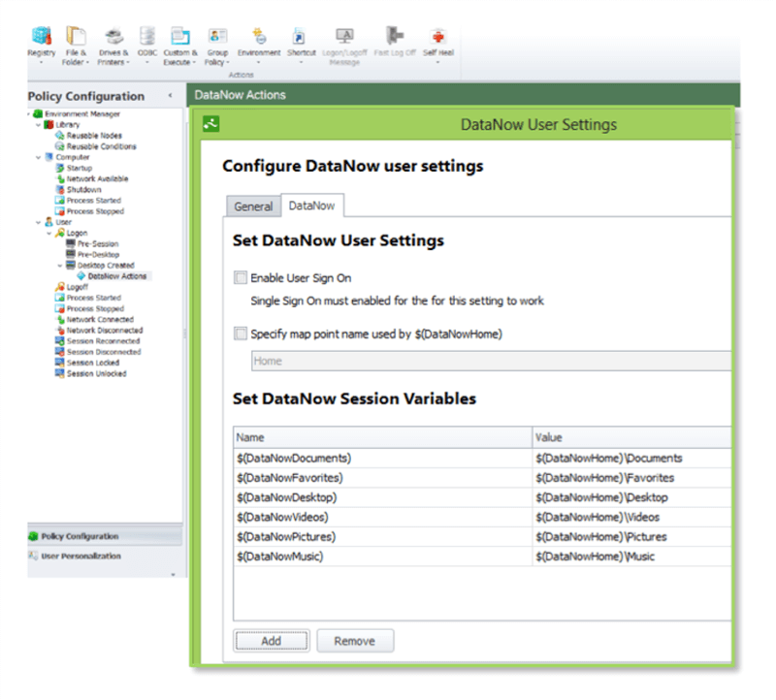Screen dimensions: 776x700
Task: Open the Group Policy action
Action: point(217,46)
